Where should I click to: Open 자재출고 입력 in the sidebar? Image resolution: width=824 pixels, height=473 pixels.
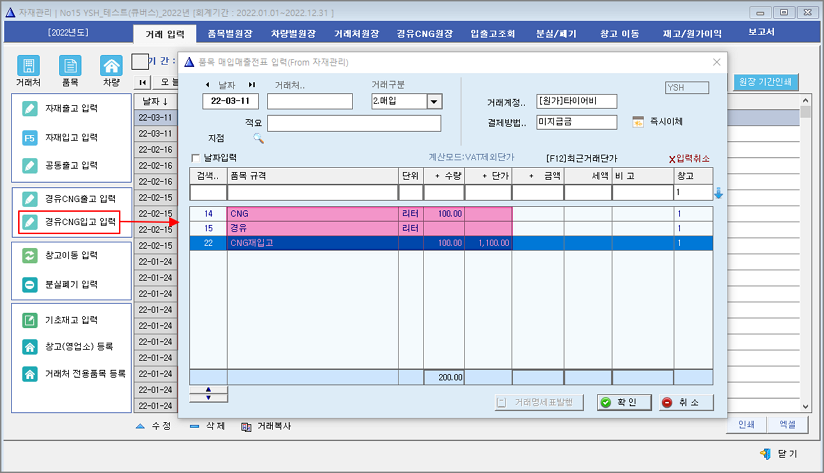(71, 108)
